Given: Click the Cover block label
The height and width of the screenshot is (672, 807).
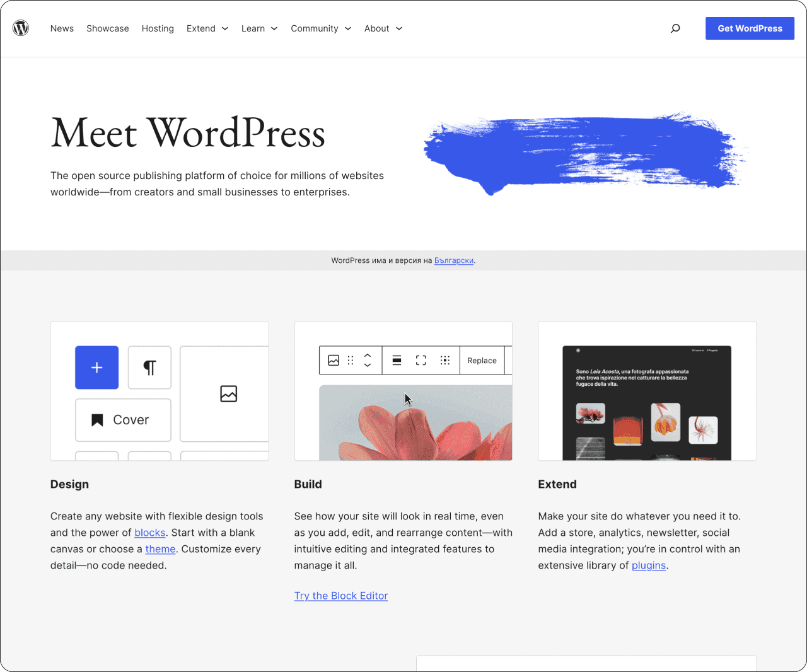Looking at the screenshot, I should [131, 420].
